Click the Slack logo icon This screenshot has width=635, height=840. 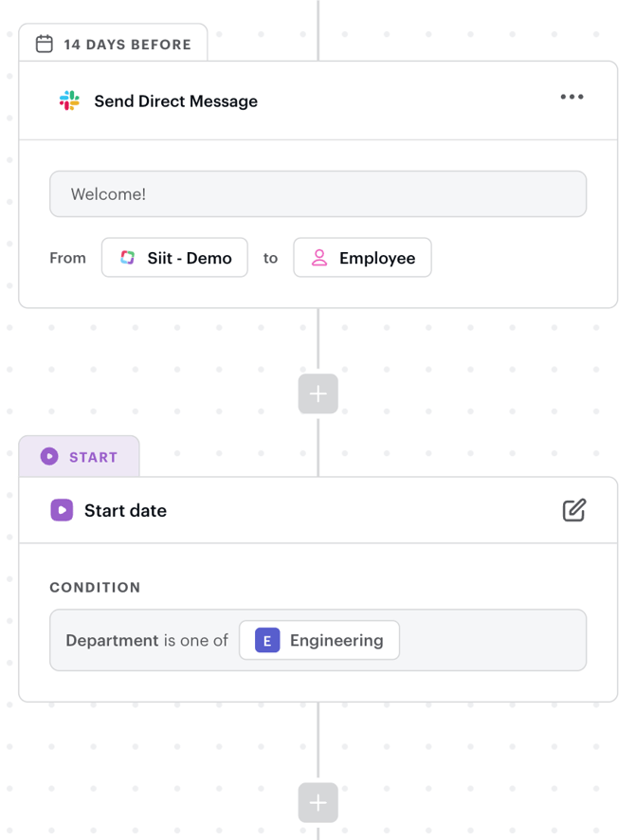[69, 100]
